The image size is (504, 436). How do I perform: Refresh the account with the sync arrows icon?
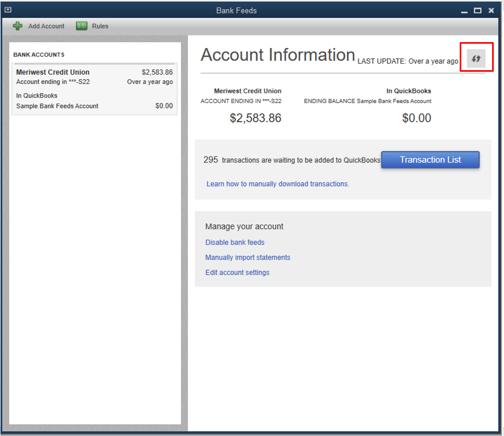pyautogui.click(x=476, y=58)
